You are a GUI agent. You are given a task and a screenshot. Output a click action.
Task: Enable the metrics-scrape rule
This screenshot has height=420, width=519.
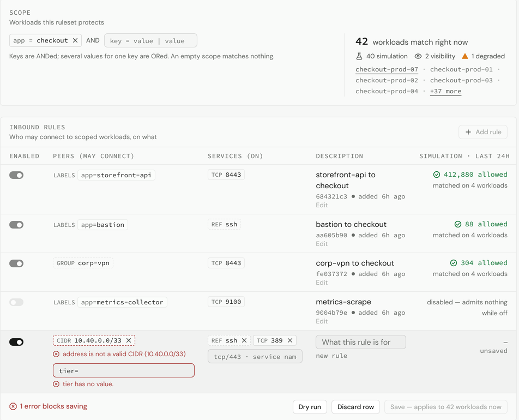click(16, 302)
